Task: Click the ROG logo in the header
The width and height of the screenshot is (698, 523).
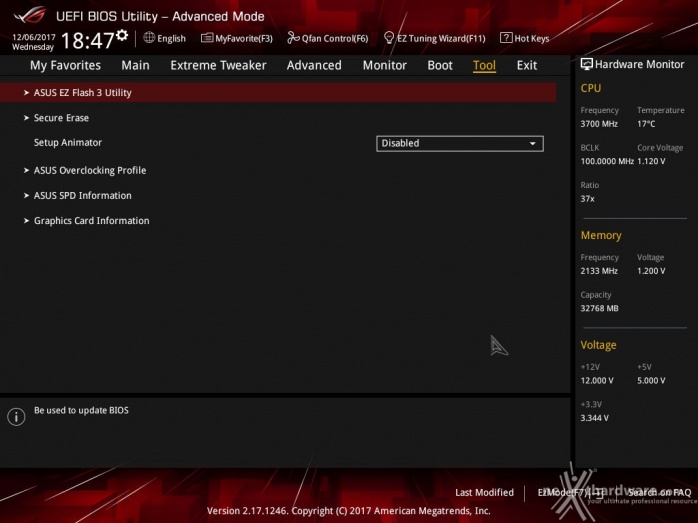Action: tap(29, 16)
